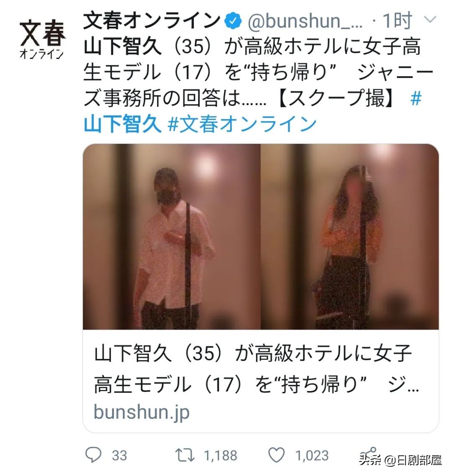Click the 1时 timestamp of the tweet
452x476 pixels.
pos(397,20)
